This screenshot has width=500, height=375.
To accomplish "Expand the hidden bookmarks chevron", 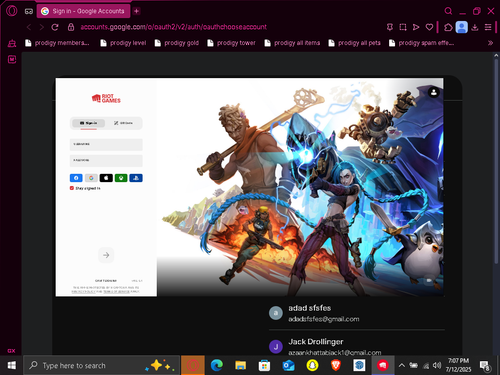I will click(x=490, y=43).
